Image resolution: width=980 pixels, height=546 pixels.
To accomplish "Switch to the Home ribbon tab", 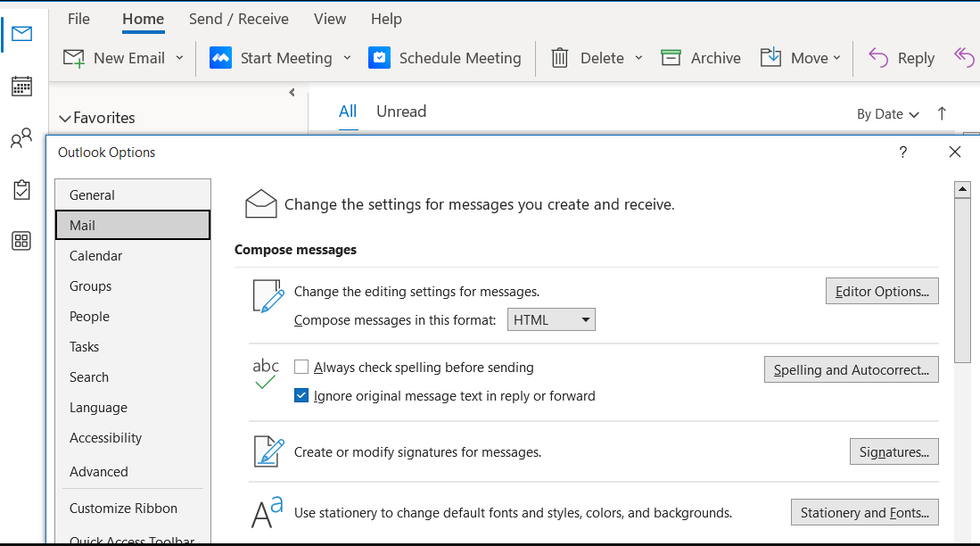I will point(144,19).
